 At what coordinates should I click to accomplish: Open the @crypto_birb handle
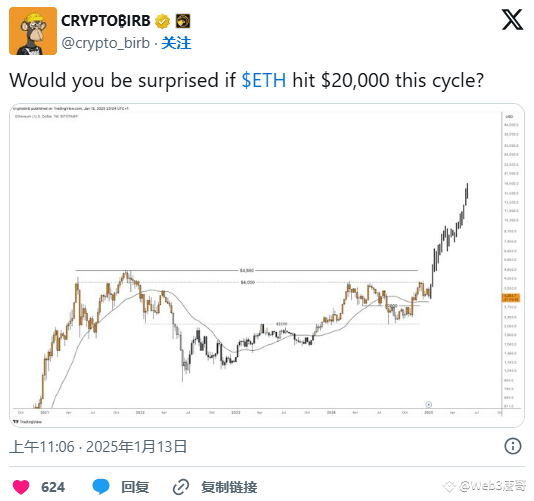[x=106, y=43]
